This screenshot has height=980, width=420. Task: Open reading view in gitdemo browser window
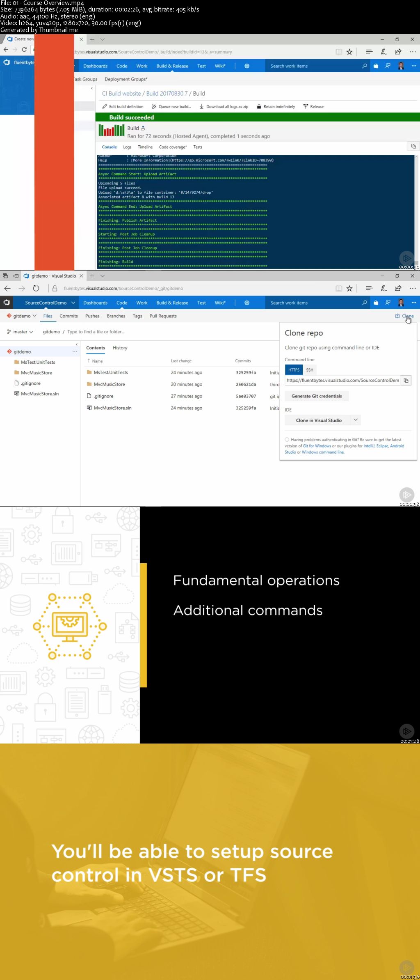339,289
